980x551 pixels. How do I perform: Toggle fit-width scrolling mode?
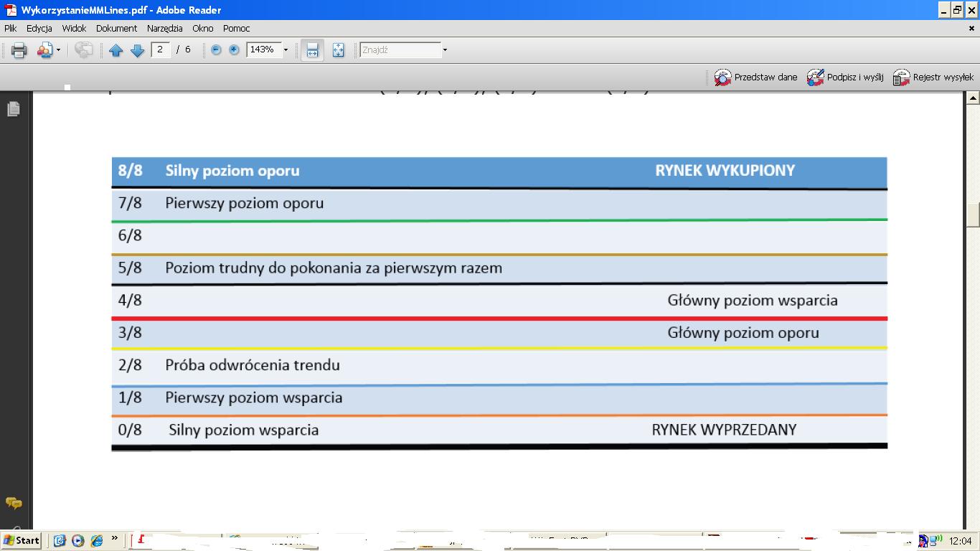tap(312, 50)
